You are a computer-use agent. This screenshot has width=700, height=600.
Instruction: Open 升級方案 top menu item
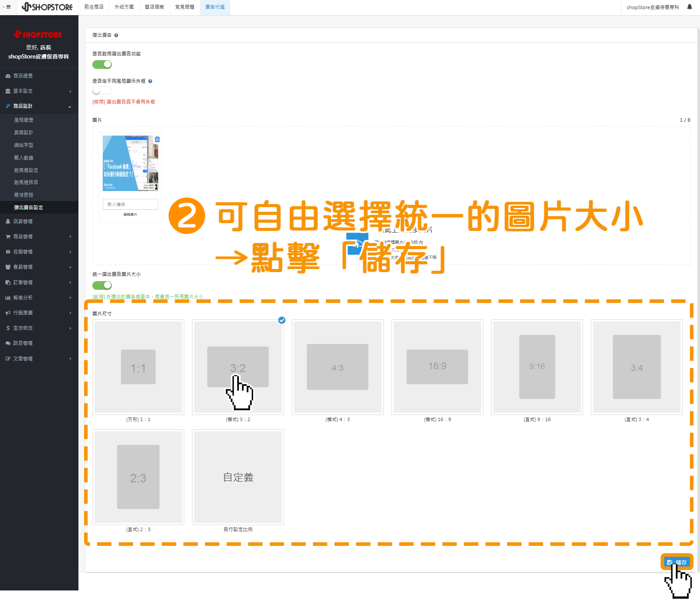pos(124,7)
